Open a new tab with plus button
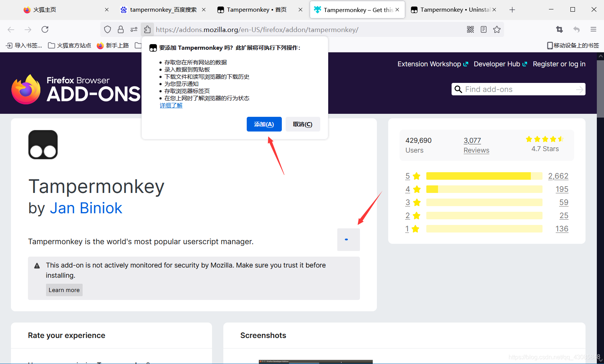Screen dimensions: 604x364 click(512, 10)
